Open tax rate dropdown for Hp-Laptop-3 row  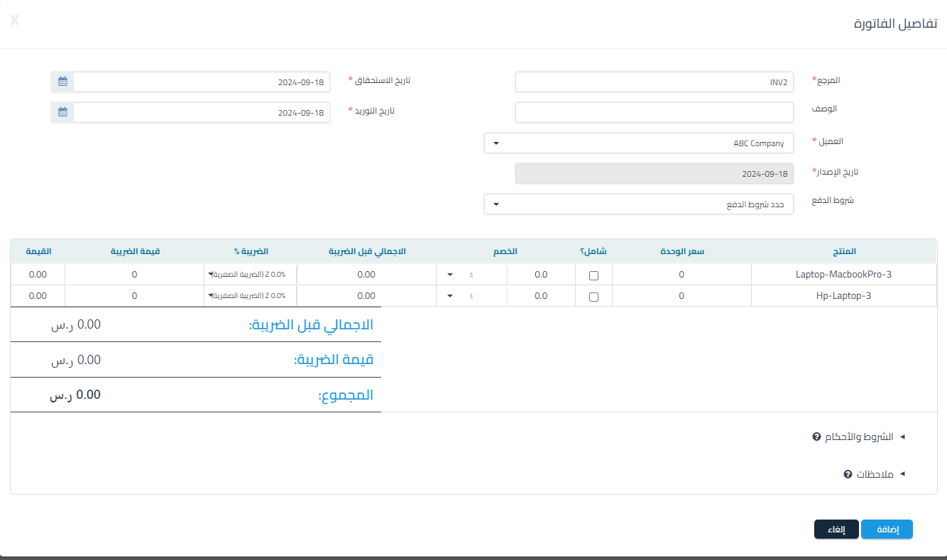(249, 296)
